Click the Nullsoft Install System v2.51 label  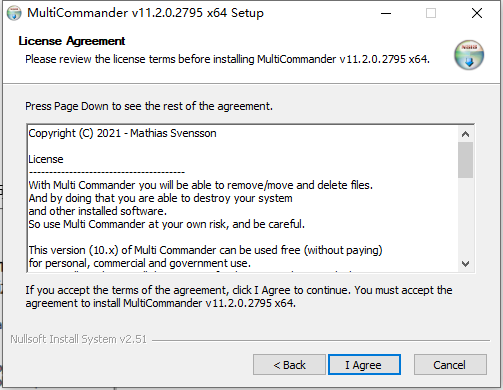click(78, 339)
